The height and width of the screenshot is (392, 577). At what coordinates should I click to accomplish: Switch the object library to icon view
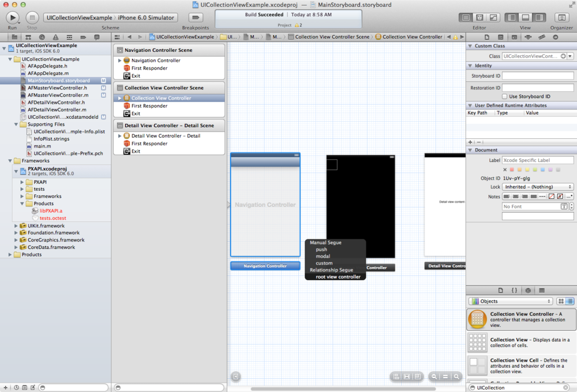click(x=561, y=301)
